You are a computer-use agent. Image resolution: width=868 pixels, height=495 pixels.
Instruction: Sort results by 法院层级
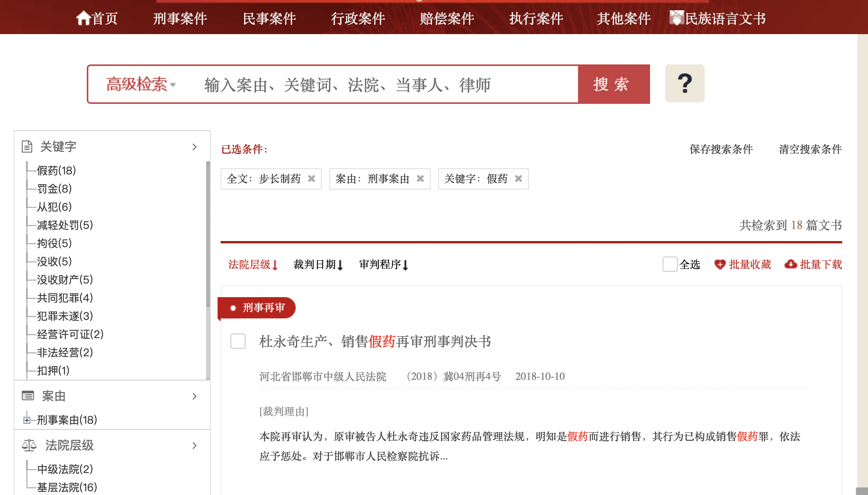coord(249,264)
